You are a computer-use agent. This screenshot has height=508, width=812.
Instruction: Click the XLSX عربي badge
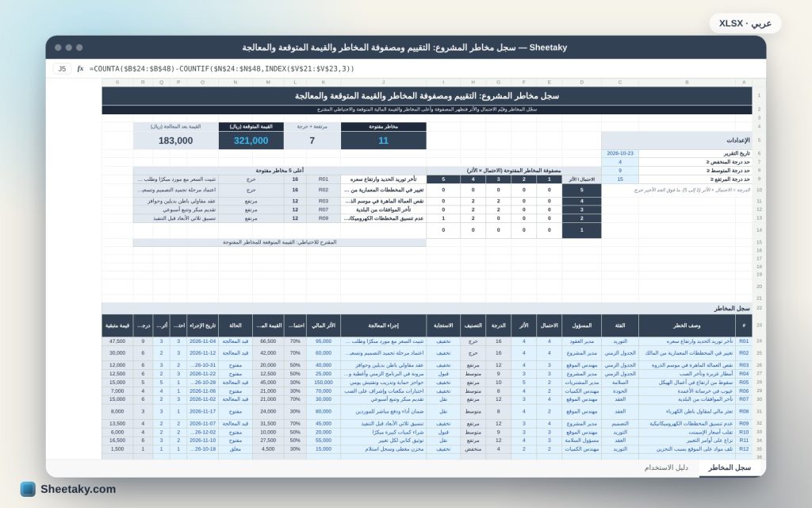pyautogui.click(x=745, y=23)
